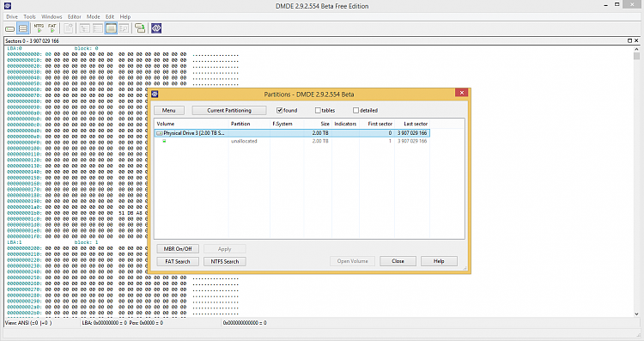Toggle the 'found' checkbox

tap(280, 110)
